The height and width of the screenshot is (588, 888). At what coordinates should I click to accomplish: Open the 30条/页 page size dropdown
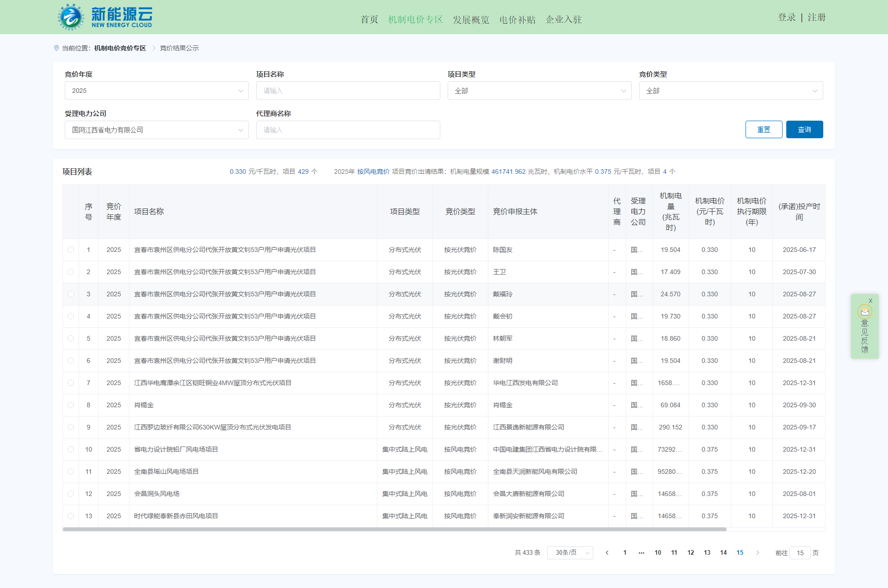[x=570, y=553]
